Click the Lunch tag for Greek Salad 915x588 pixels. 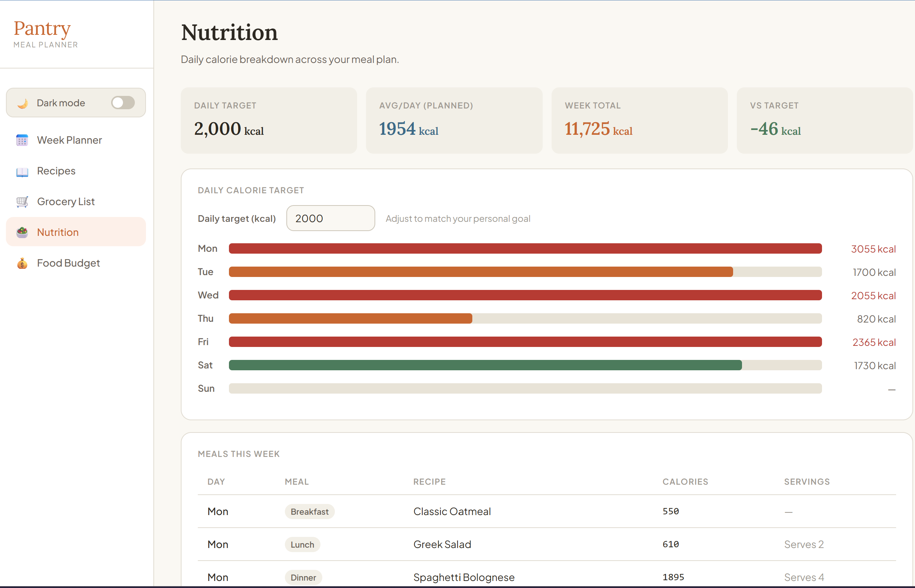(302, 544)
